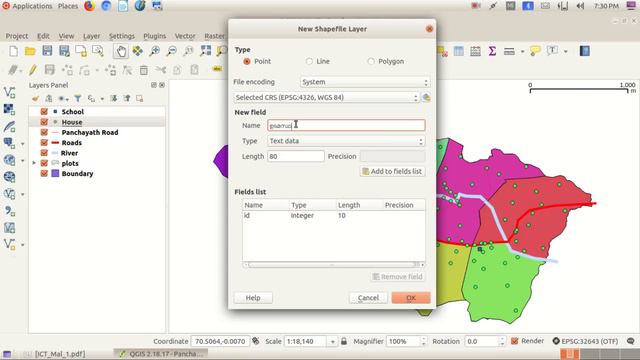The height and width of the screenshot is (360, 640).
Task: Open the Measure tool dropdown arrow
Action: tap(522, 51)
